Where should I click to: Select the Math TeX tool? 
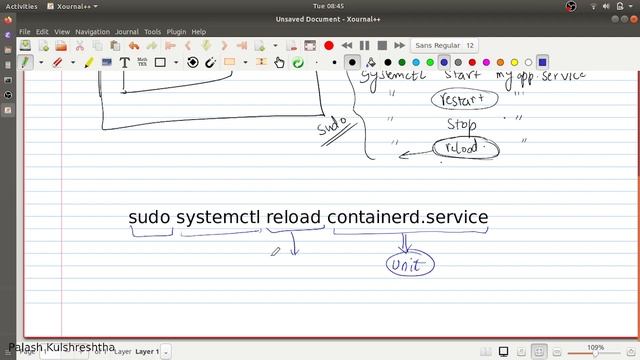(x=142, y=62)
